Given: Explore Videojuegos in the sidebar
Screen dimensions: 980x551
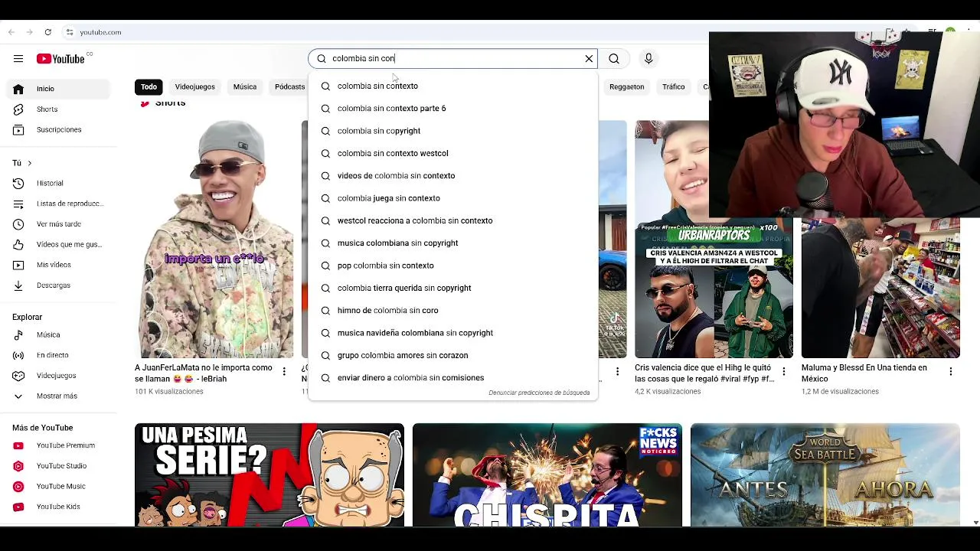Looking at the screenshot, I should 58,376.
